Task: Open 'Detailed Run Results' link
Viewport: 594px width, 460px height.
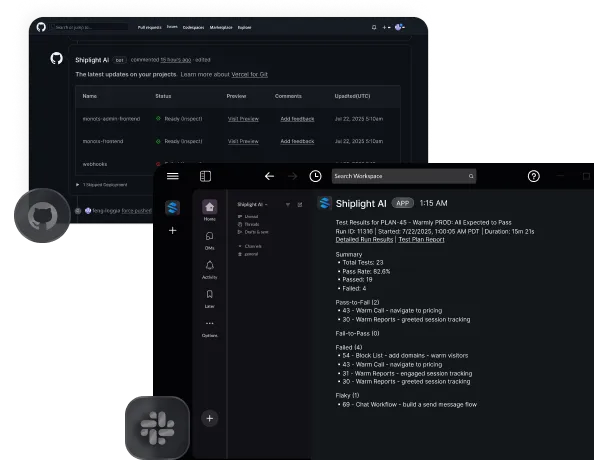Action: [364, 239]
